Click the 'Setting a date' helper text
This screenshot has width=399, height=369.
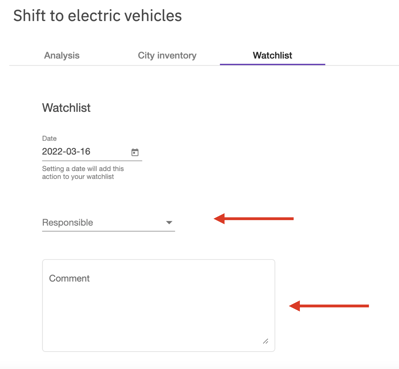pos(83,173)
